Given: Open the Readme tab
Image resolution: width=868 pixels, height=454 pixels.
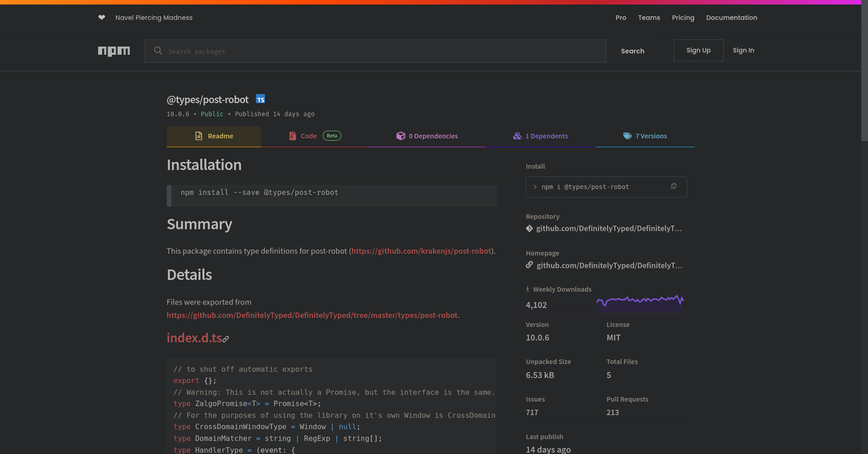Looking at the screenshot, I should [214, 136].
